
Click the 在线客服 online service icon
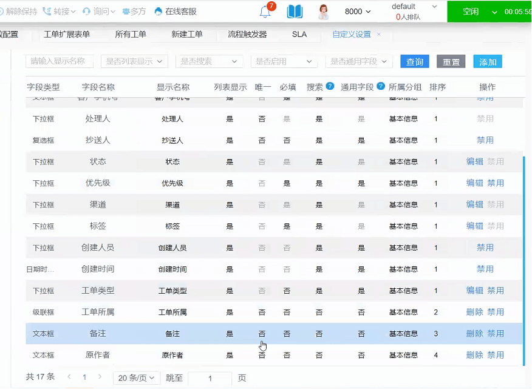coord(159,12)
